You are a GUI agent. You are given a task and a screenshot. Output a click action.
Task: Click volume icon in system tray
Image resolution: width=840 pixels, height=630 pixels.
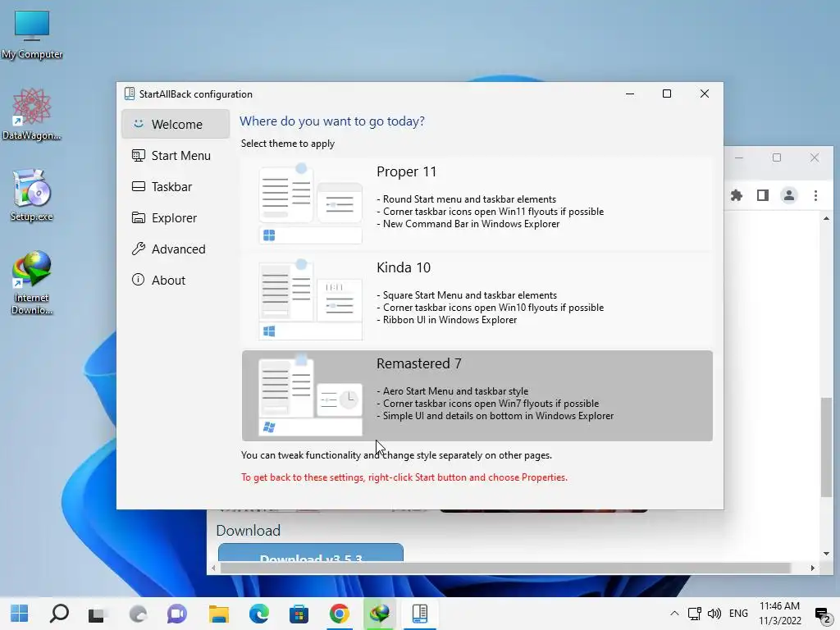(x=714, y=614)
